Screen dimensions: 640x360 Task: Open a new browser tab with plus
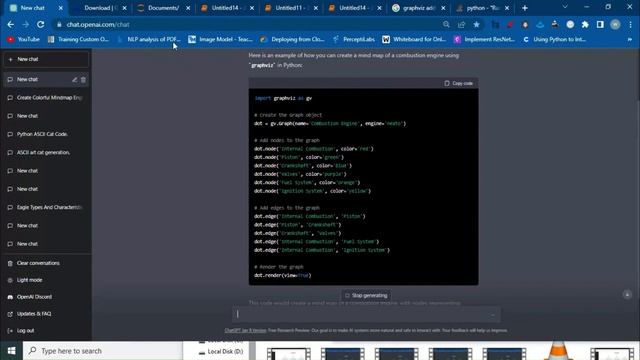pyautogui.click(x=524, y=8)
